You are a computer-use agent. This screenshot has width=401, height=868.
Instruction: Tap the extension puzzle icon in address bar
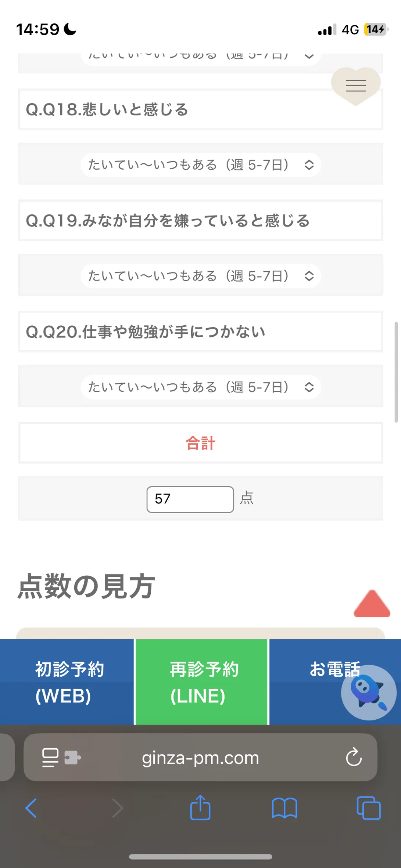pos(72,757)
